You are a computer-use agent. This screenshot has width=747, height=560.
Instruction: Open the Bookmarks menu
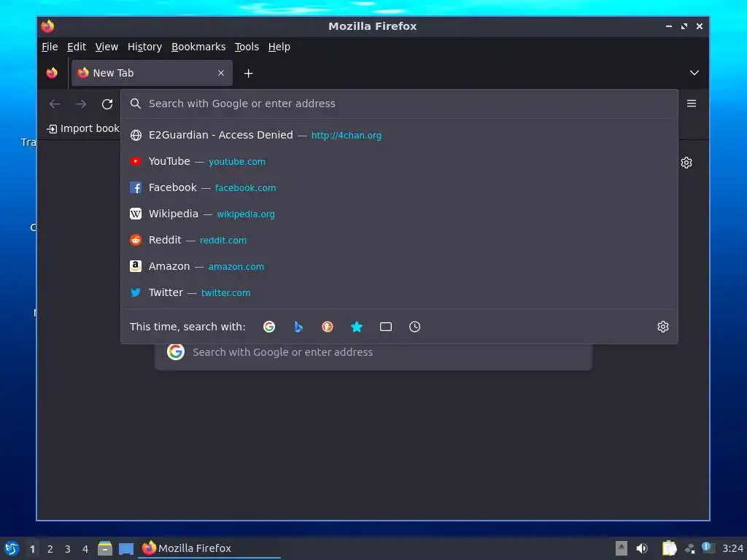pos(198,47)
